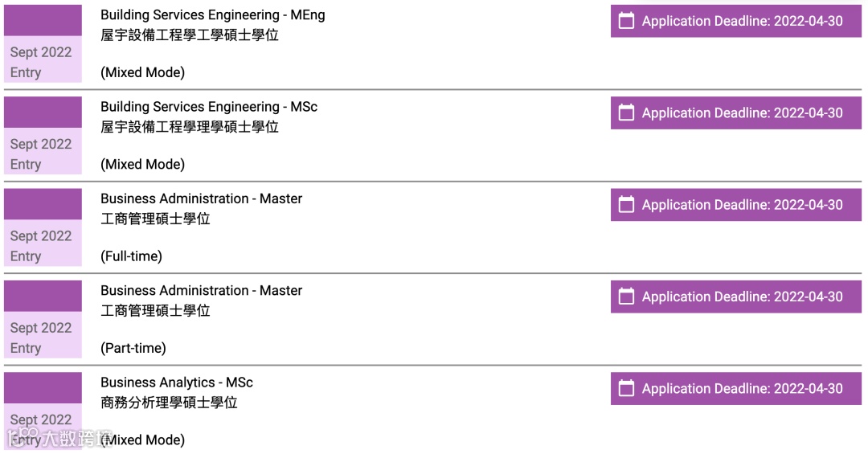Select Sept 2022 Entry badge of Building Services MSc
This screenshot has width=868, height=454.
pos(42,153)
